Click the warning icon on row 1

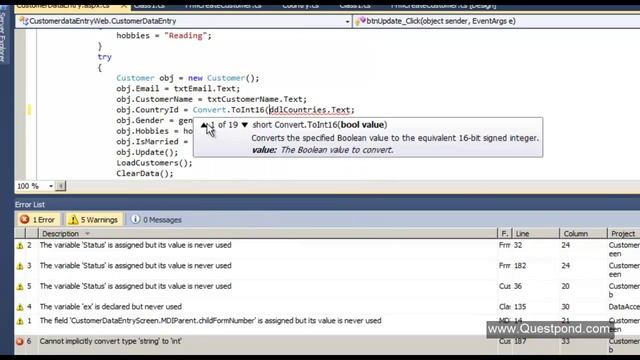click(x=20, y=321)
